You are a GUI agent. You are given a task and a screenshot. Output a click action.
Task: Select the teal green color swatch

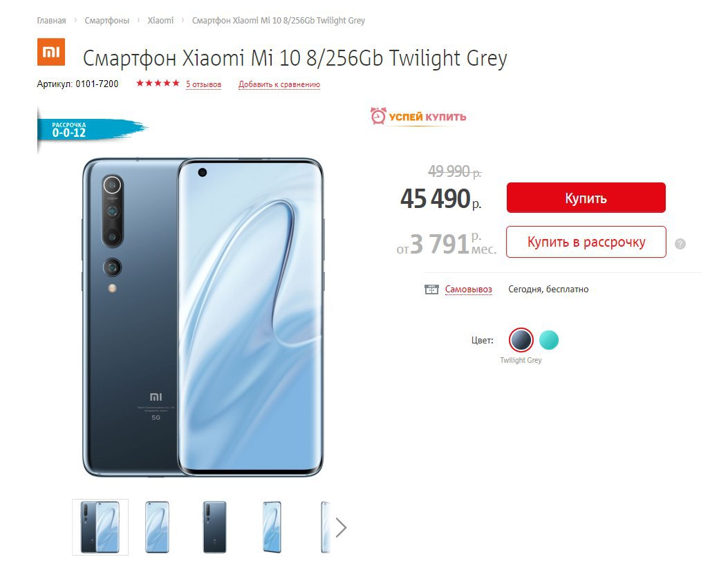tap(549, 340)
